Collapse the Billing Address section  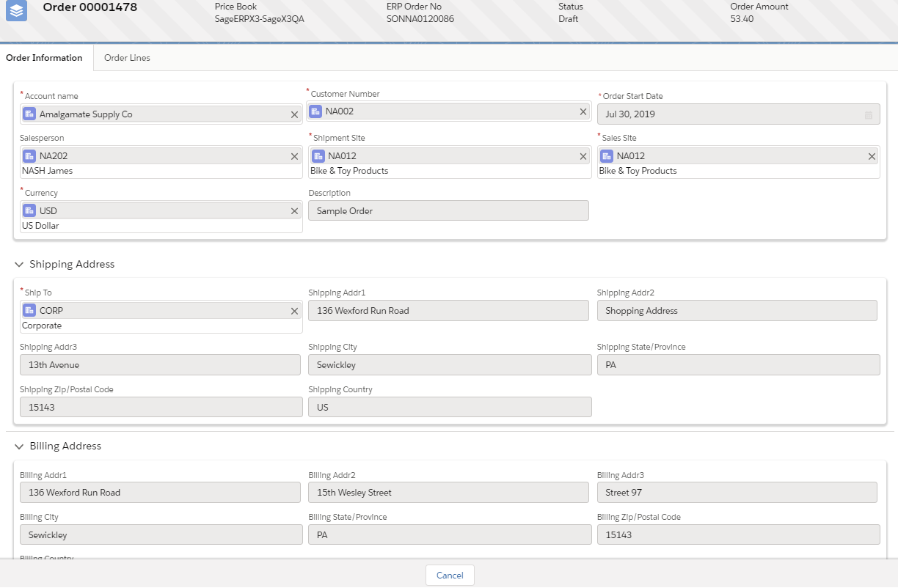click(x=19, y=446)
